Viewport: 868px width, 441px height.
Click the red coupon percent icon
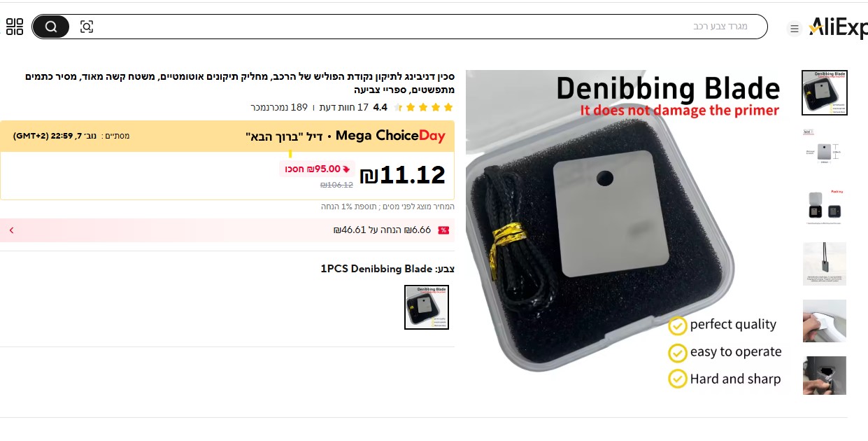443,230
